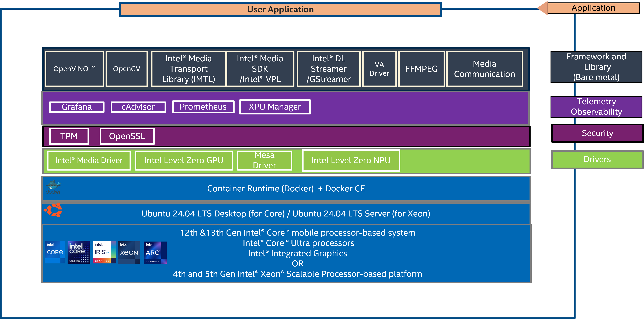Click the Intel Core Ultra processors text line
Viewport: 644px width, 319px height.
click(x=298, y=243)
